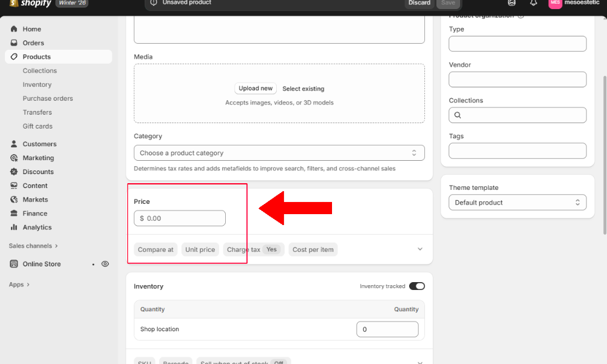Discard the unsaved product
The height and width of the screenshot is (364, 607).
pos(419,3)
